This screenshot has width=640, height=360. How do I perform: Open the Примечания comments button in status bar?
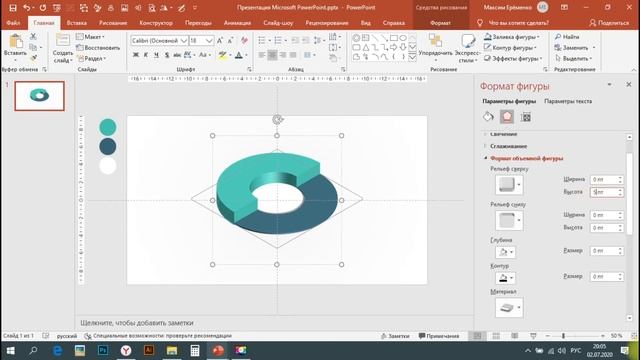tap(439, 336)
